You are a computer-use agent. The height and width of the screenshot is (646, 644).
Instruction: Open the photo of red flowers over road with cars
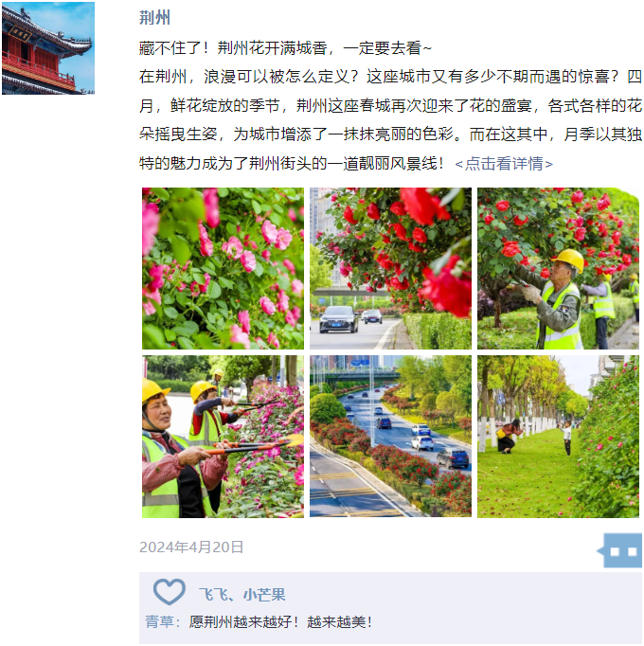(x=390, y=269)
